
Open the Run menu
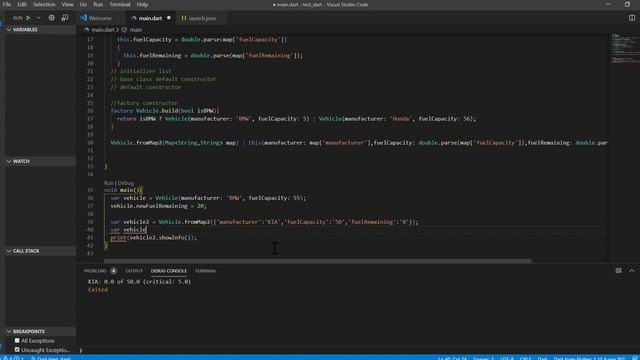click(98, 4)
